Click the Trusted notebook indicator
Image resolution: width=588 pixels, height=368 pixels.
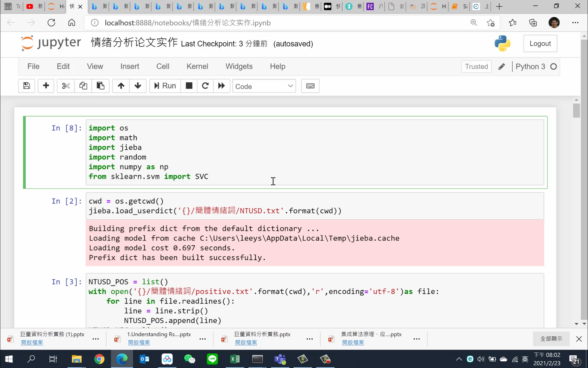coord(476,67)
